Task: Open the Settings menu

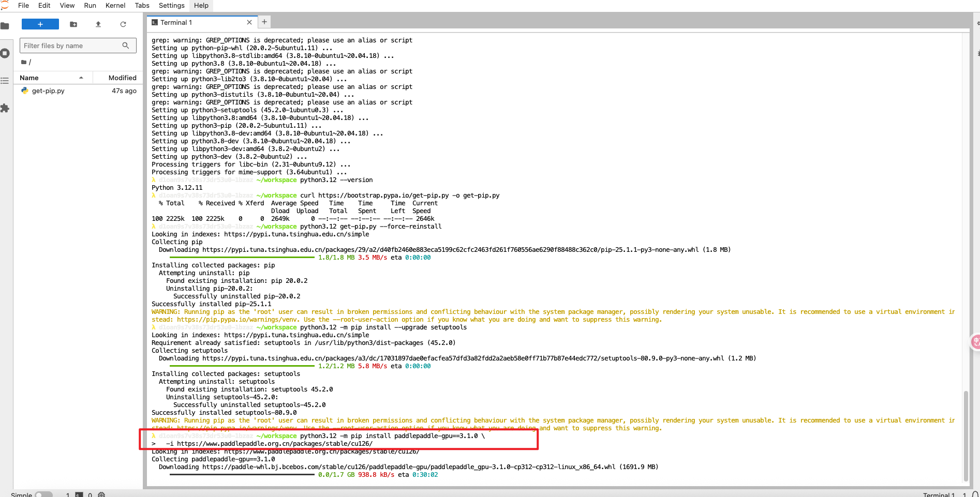Action: [171, 5]
